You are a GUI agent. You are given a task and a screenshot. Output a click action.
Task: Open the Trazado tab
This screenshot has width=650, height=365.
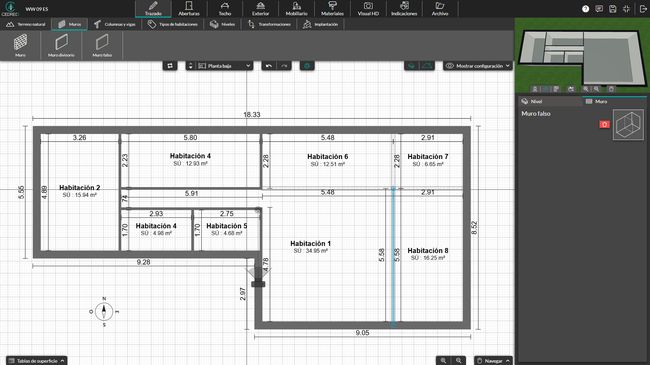click(x=153, y=9)
